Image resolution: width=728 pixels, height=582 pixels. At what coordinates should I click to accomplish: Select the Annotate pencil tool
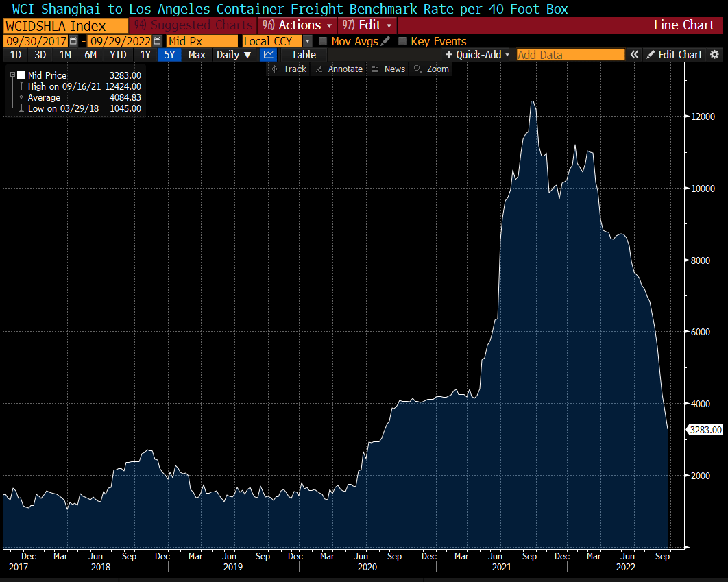coord(319,69)
